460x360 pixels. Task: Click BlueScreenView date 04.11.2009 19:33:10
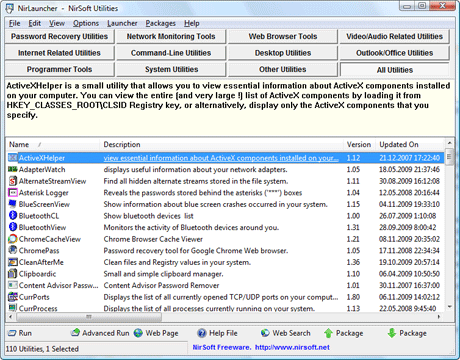click(409, 204)
